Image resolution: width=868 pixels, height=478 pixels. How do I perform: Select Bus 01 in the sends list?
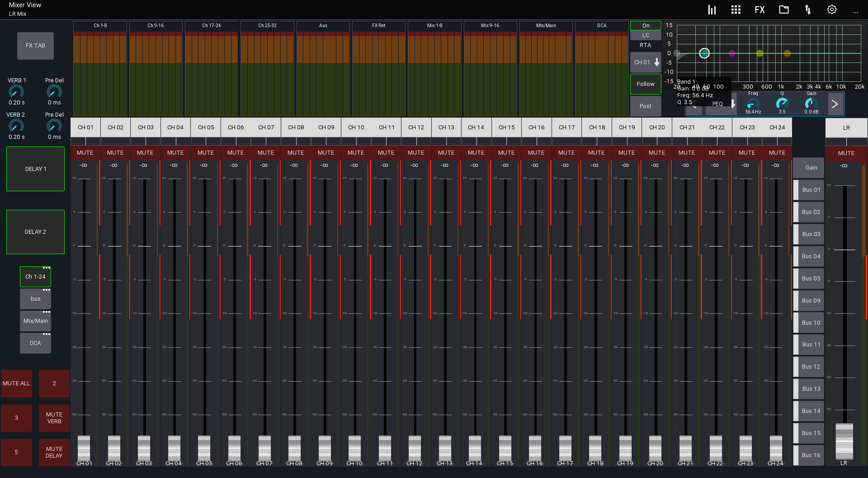[809, 189]
